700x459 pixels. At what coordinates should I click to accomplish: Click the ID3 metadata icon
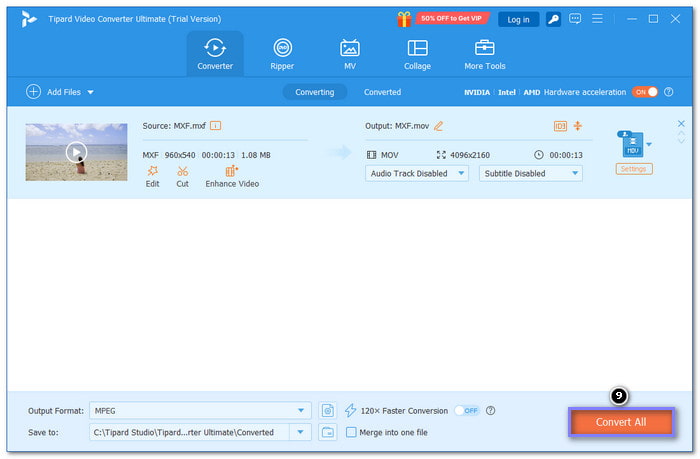(560, 126)
